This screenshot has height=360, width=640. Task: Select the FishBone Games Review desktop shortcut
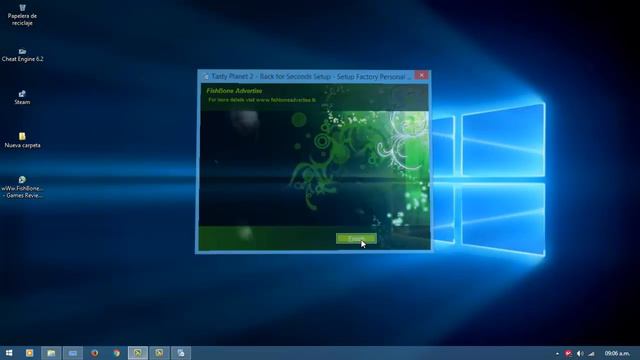point(22,187)
